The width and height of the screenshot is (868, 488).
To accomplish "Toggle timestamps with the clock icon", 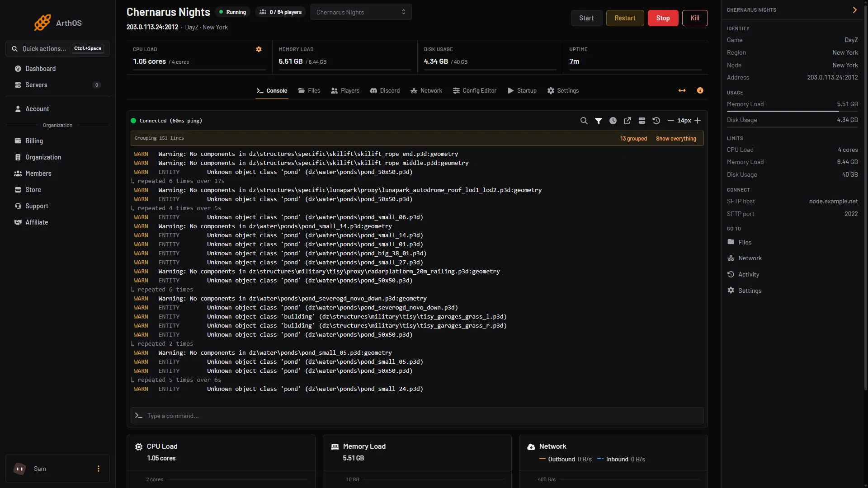I will point(613,121).
